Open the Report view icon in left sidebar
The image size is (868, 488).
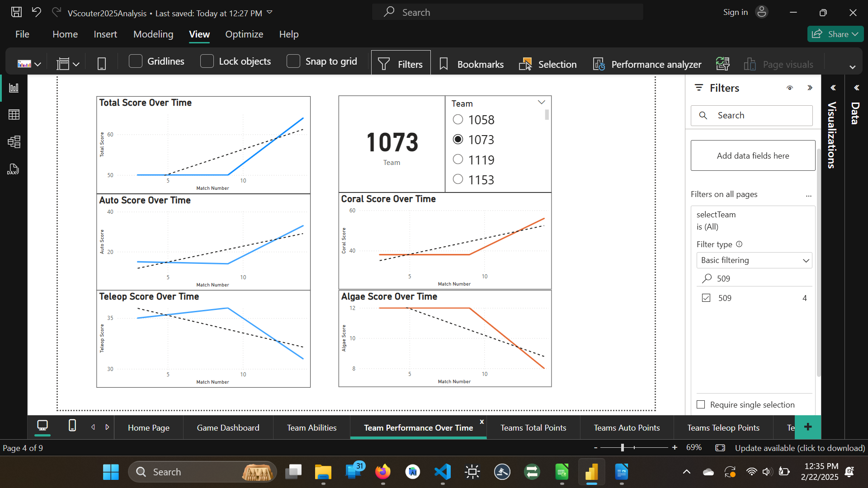(14, 88)
